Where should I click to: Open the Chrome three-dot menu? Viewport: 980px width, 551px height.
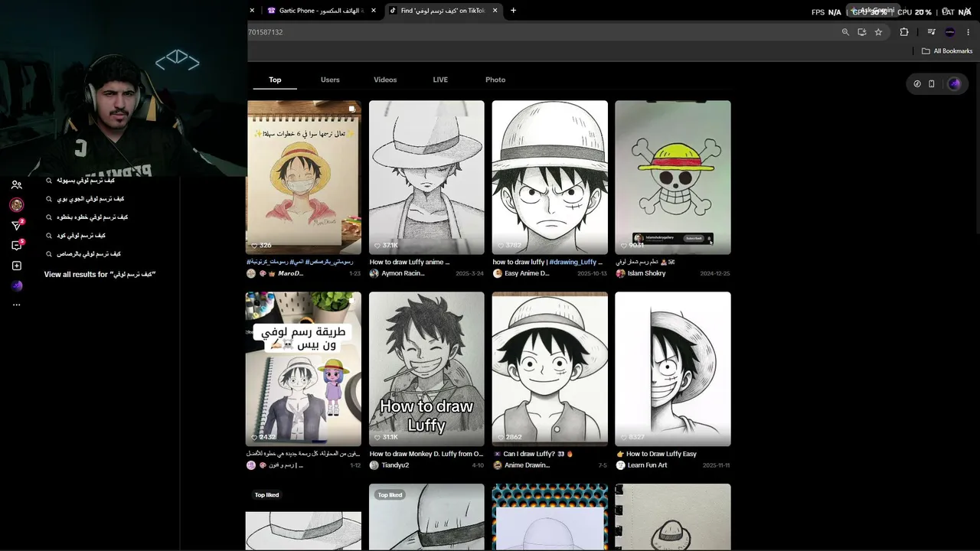[969, 32]
